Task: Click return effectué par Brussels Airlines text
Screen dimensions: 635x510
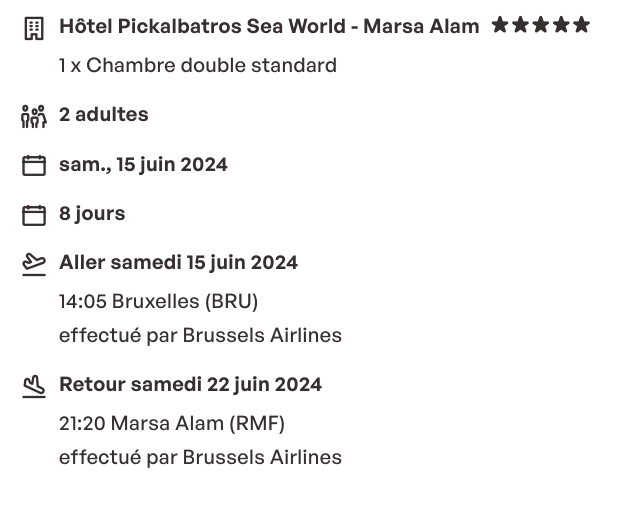Action: click(x=200, y=458)
